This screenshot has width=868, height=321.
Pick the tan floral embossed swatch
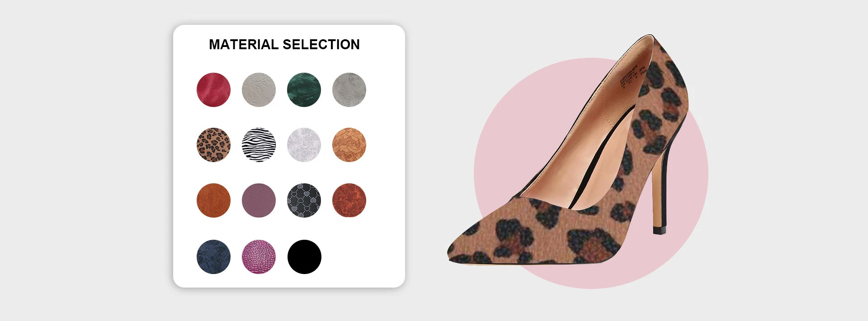(x=349, y=145)
